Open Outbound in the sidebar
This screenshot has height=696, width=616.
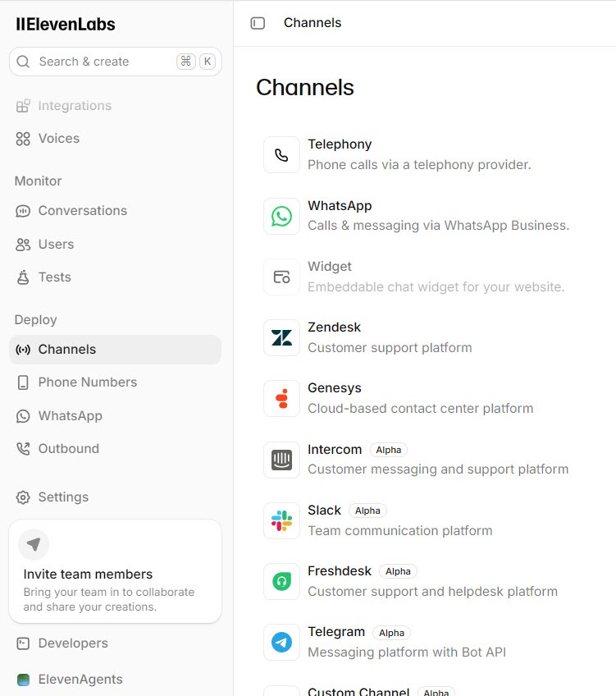point(116,448)
